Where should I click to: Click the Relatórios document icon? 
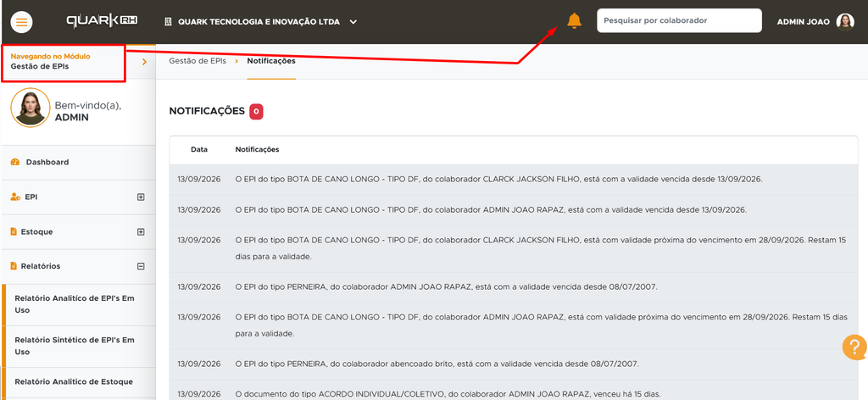pos(14,266)
